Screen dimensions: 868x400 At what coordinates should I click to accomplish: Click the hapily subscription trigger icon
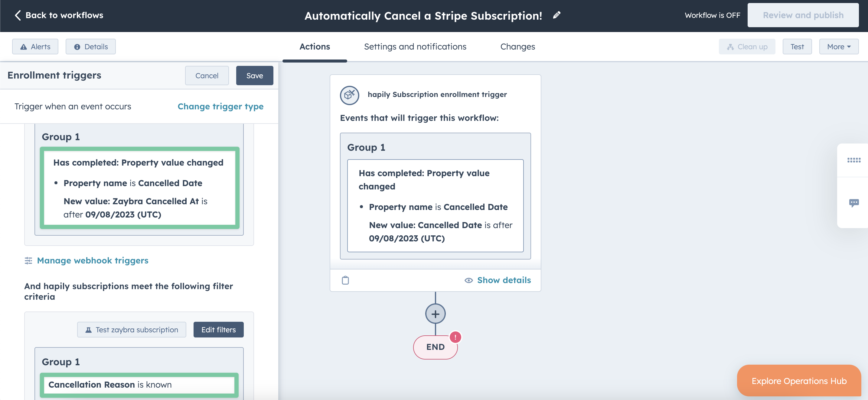click(349, 95)
